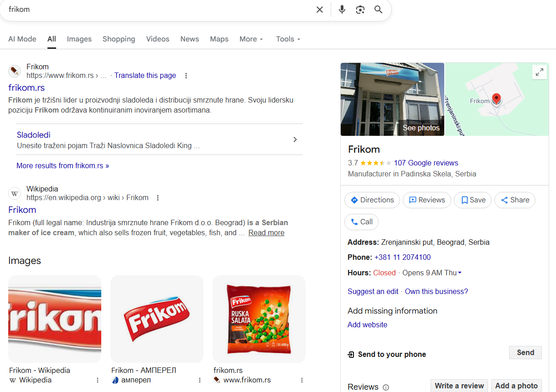Open options for Frikom - Wikipedia image
Image resolution: width=556 pixels, height=392 pixels.
coord(97,380)
